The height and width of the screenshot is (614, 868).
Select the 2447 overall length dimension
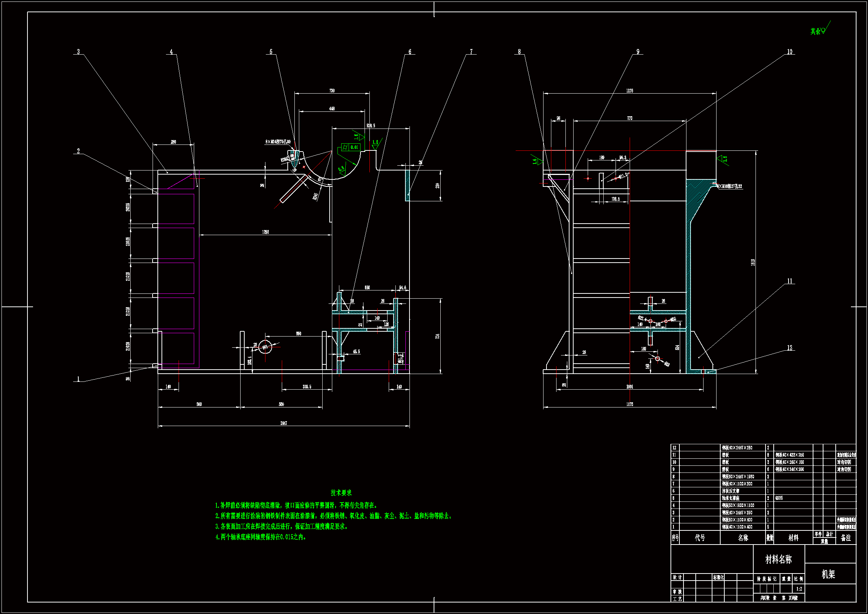coord(284,423)
